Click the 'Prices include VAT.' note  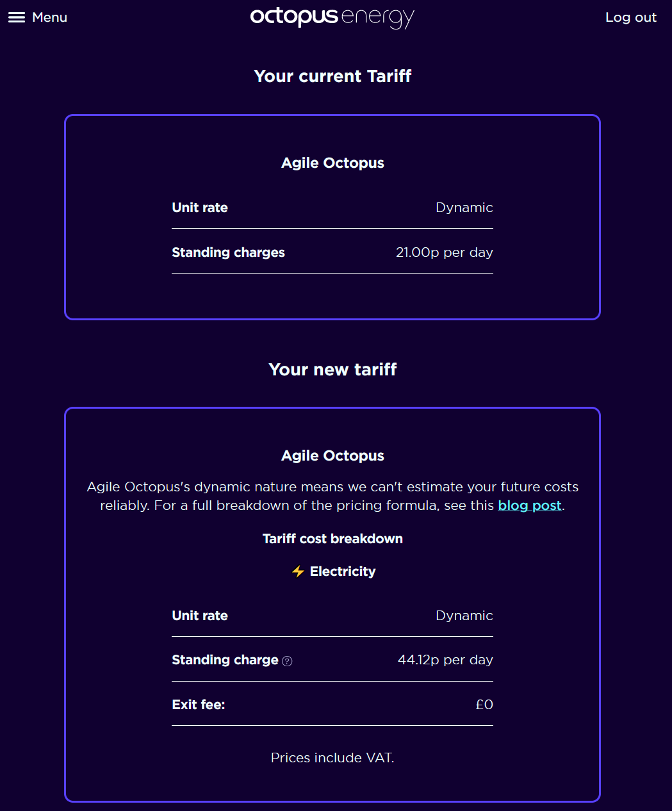point(332,758)
